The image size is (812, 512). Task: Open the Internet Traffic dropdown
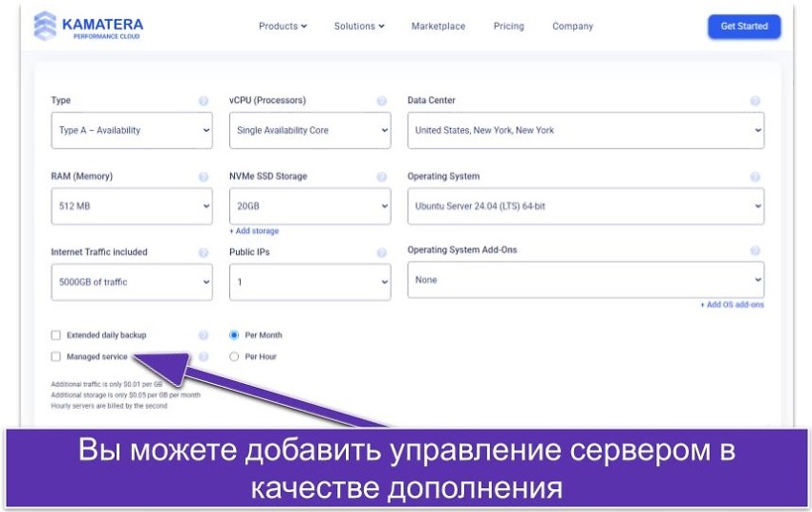pos(132,282)
